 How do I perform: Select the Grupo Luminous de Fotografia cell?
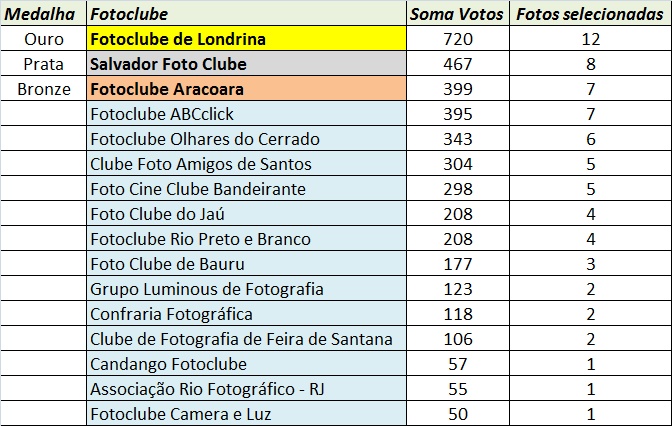point(246,288)
